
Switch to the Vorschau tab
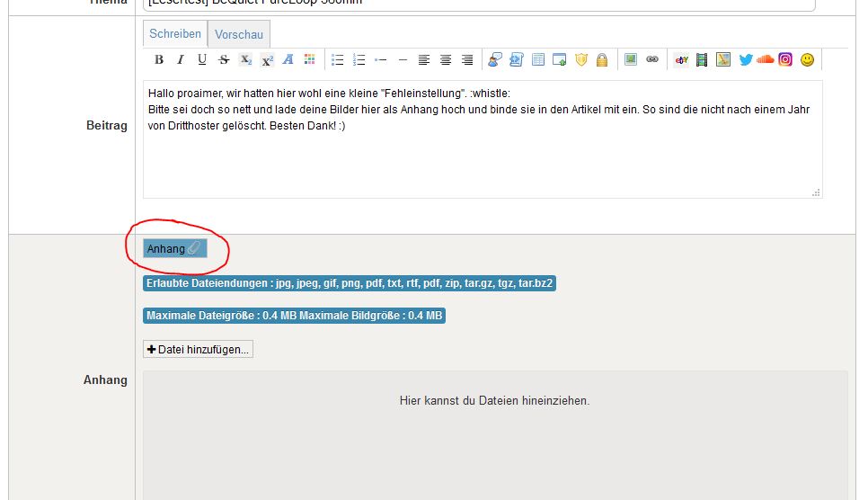tap(239, 34)
